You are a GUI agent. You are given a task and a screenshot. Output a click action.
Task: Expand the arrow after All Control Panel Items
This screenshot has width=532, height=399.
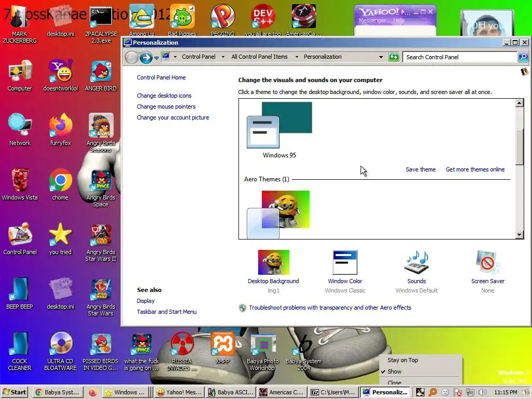pyautogui.click(x=297, y=57)
